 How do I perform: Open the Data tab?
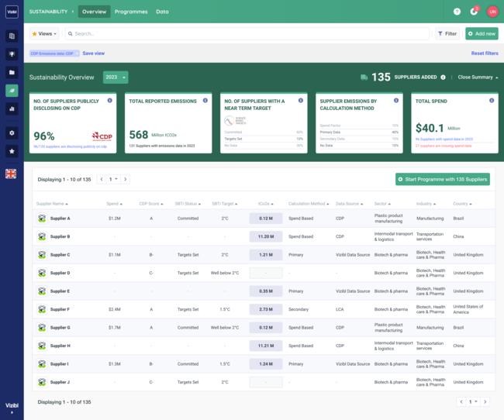click(x=162, y=12)
